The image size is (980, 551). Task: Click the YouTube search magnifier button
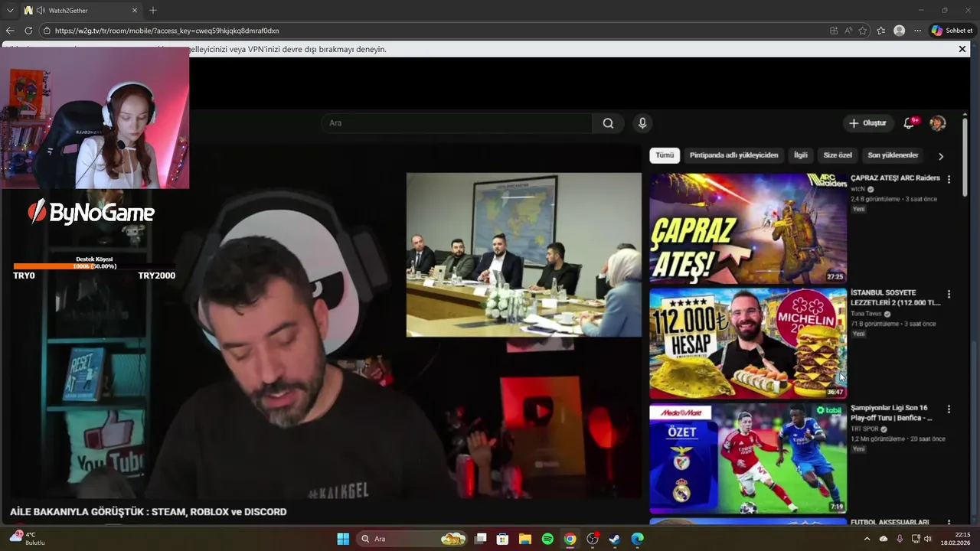(608, 123)
